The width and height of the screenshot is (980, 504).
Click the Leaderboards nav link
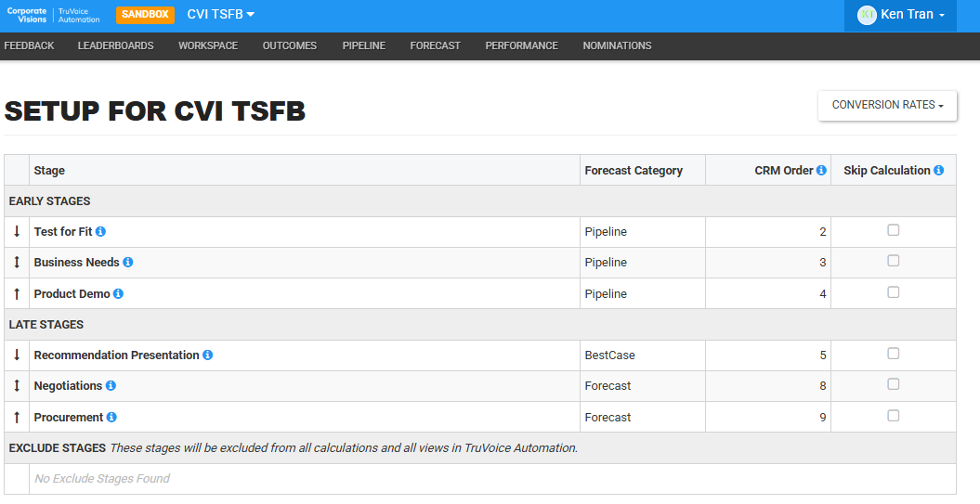(115, 45)
